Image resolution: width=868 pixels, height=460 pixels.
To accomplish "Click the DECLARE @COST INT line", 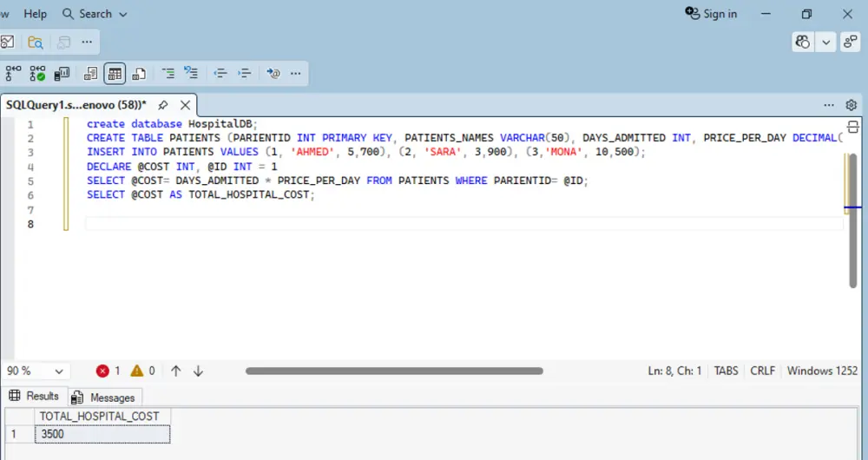I will pos(181,166).
